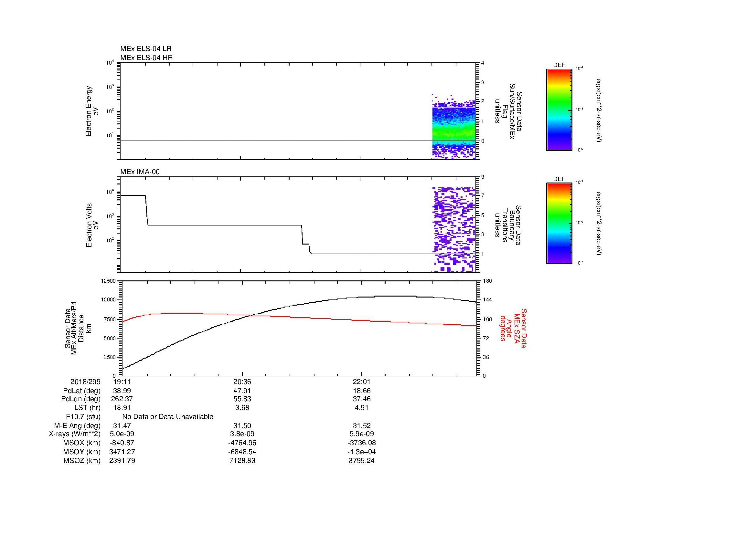Image resolution: width=756 pixels, height=534 pixels.
Task: Click the MSOZ value 2391.79
Action: (x=122, y=461)
